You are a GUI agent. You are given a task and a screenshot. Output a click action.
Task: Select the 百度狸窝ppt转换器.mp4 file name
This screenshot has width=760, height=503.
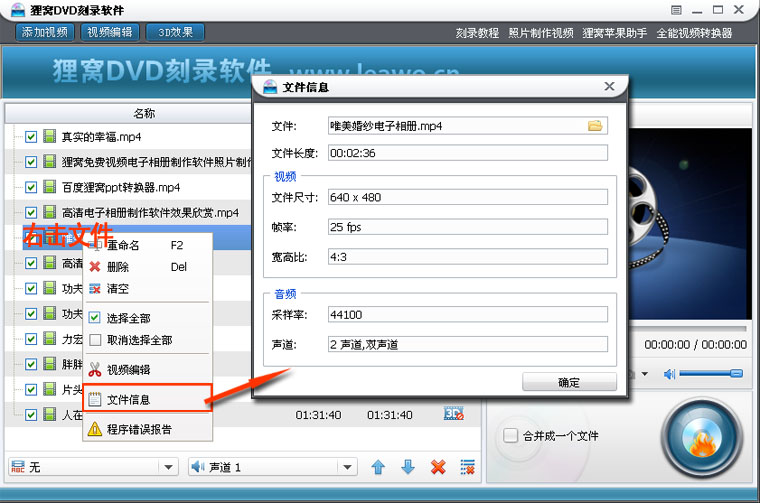(121, 188)
